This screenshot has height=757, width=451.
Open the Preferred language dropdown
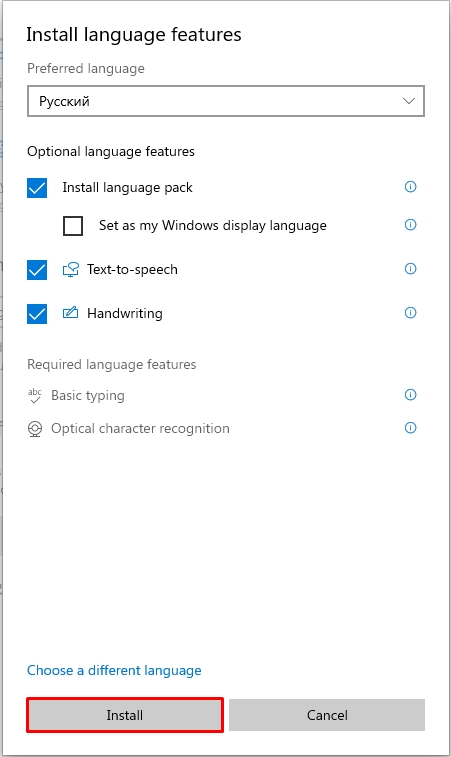coord(226,101)
